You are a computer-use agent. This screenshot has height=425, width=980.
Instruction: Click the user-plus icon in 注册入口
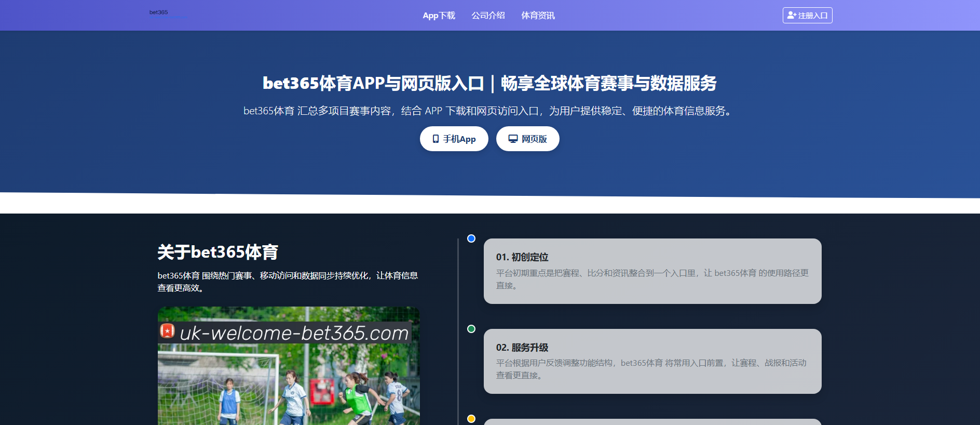click(792, 16)
